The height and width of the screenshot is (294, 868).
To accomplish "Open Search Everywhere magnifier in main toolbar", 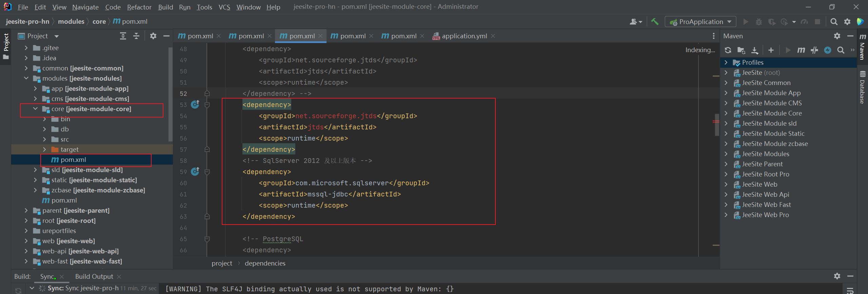I will (834, 22).
